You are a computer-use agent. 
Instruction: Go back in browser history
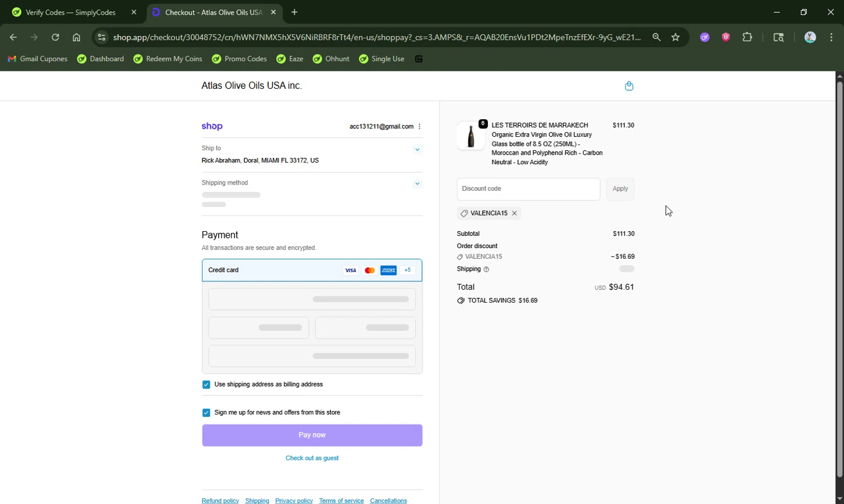[x=14, y=37]
